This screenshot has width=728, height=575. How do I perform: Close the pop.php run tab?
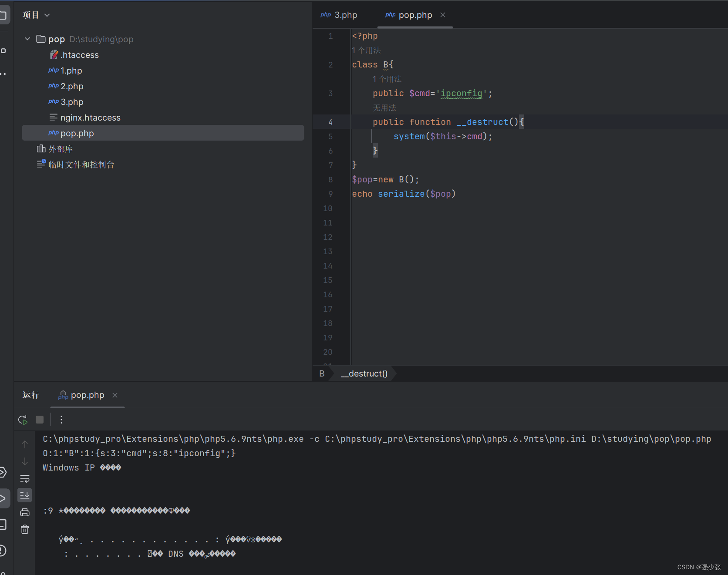[x=115, y=395]
